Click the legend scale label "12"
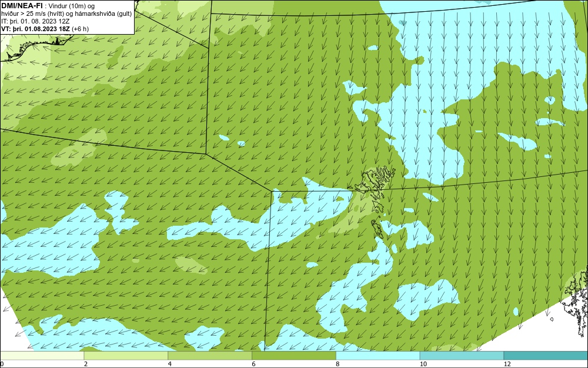588x368 pixels. coord(507,364)
